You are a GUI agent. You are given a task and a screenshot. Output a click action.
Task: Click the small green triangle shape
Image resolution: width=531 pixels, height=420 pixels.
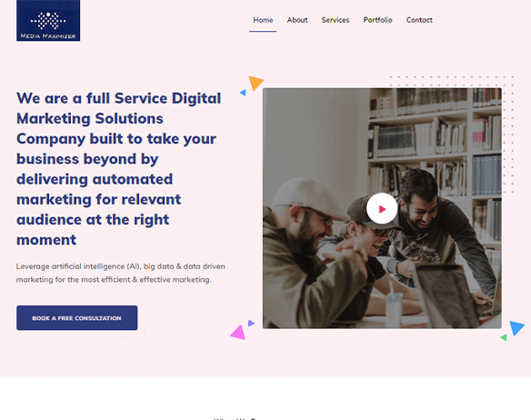pyautogui.click(x=504, y=337)
